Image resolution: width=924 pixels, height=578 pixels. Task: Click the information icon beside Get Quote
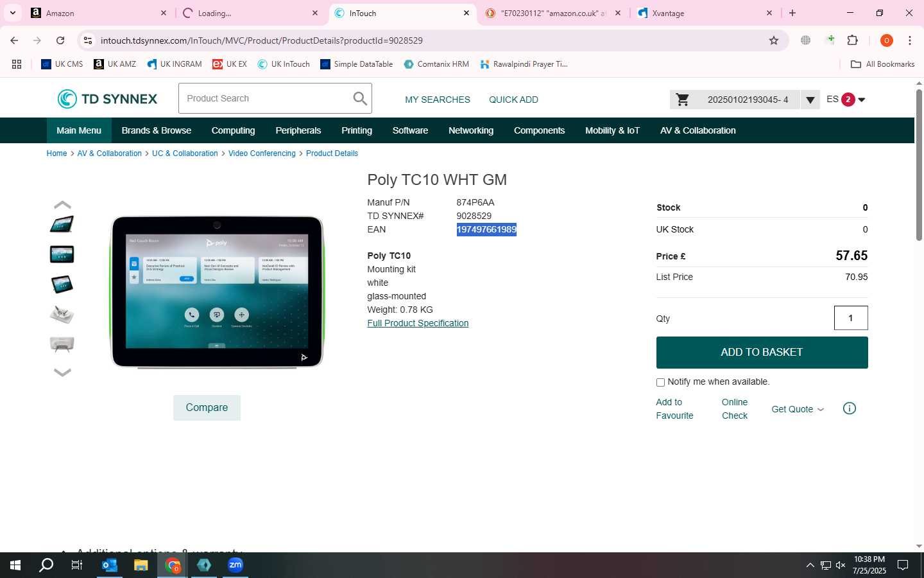[x=849, y=408]
